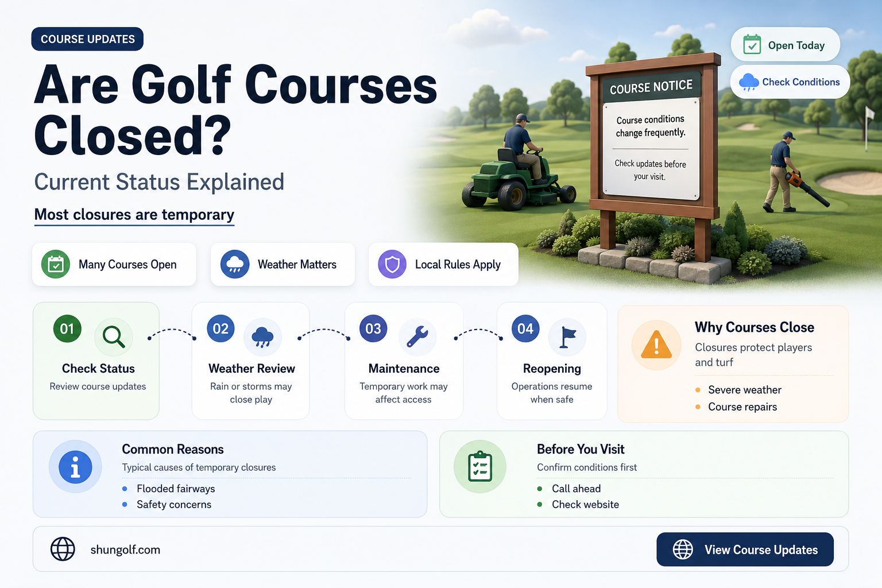Image resolution: width=882 pixels, height=588 pixels.
Task: Click the calendar check icon in Open Today
Action: pyautogui.click(x=752, y=44)
